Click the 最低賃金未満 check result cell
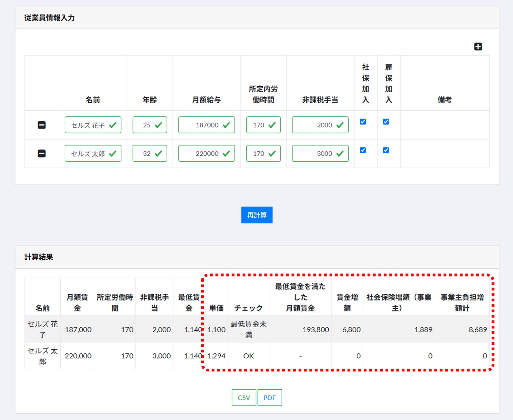 click(x=249, y=329)
